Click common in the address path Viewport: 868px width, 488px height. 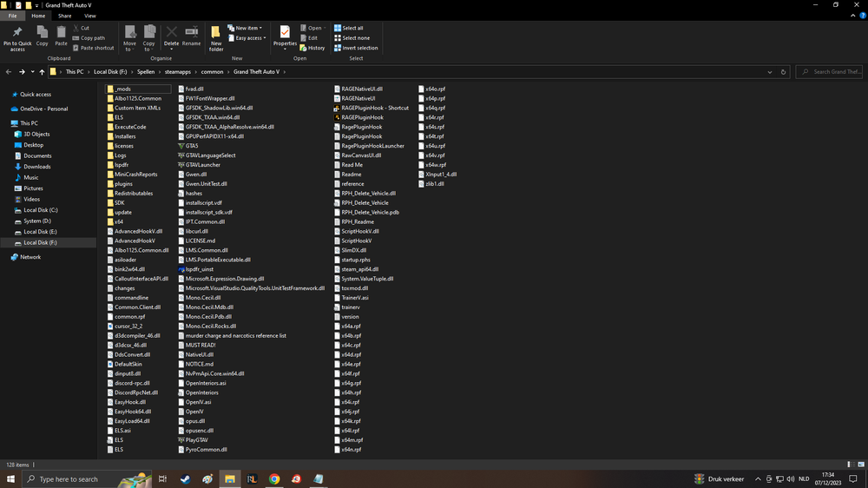212,71
